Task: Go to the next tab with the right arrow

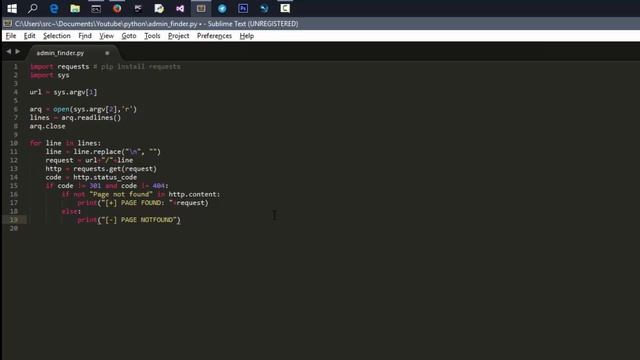Action: pos(18,51)
